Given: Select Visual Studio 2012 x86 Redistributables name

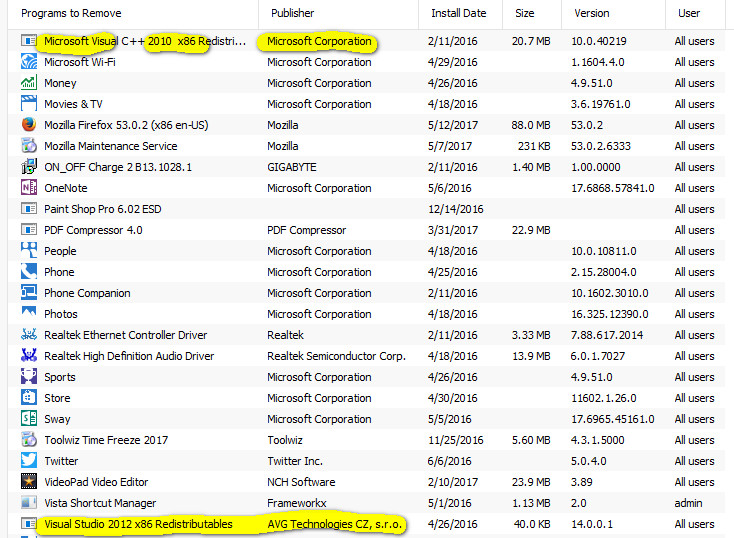Looking at the screenshot, I should [x=138, y=524].
